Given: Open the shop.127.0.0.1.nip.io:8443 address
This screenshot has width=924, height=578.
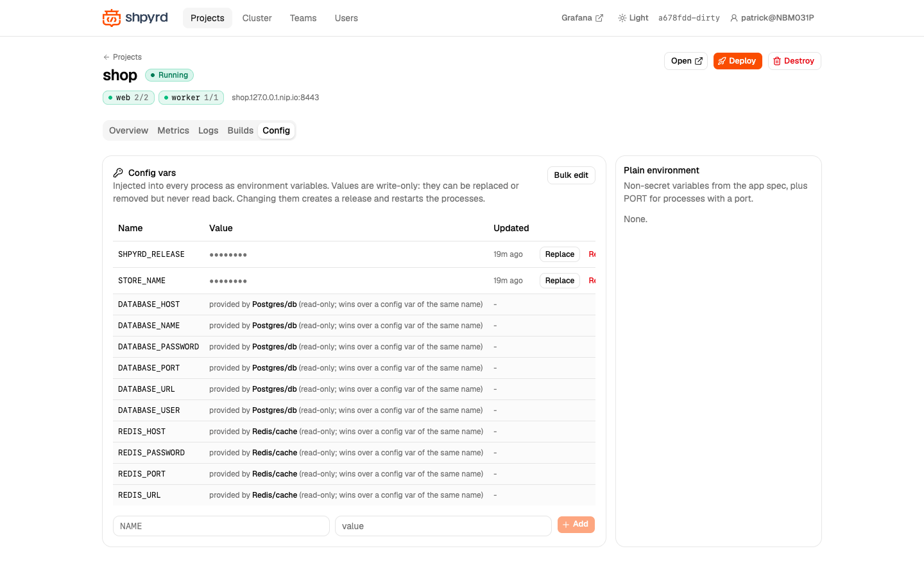Looking at the screenshot, I should pyautogui.click(x=275, y=98).
